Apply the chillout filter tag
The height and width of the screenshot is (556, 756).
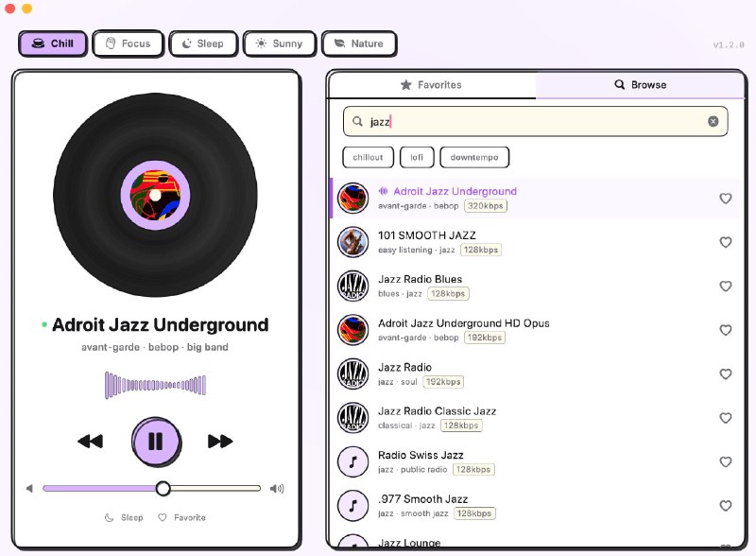(367, 157)
